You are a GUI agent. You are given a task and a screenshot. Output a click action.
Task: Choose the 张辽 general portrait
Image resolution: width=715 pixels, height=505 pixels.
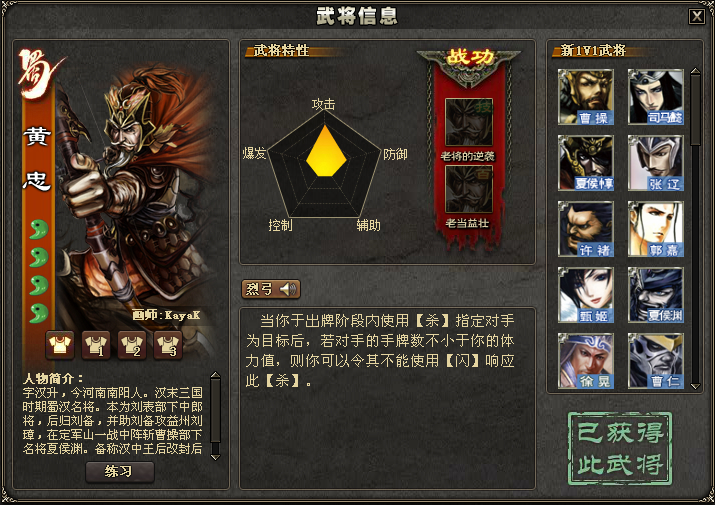(x=656, y=163)
